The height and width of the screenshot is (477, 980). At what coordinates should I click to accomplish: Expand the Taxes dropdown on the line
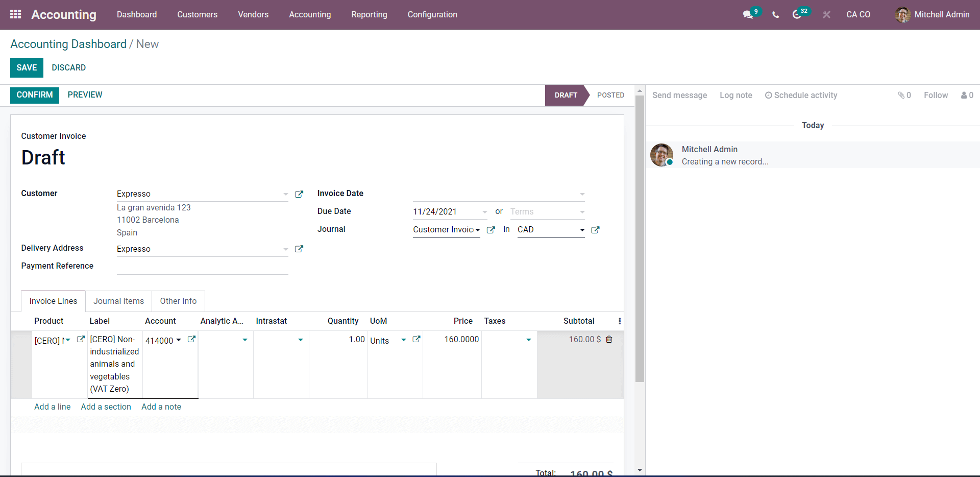point(529,340)
